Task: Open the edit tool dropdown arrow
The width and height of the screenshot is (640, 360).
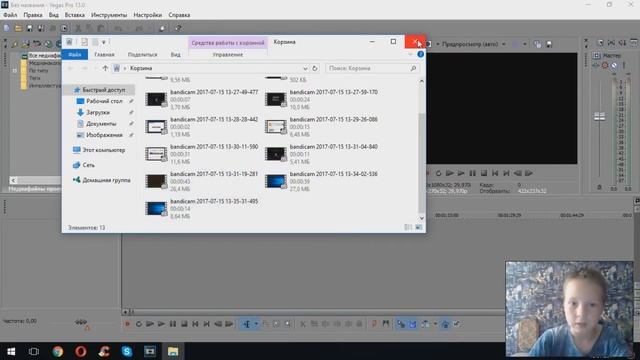Action: (256, 324)
